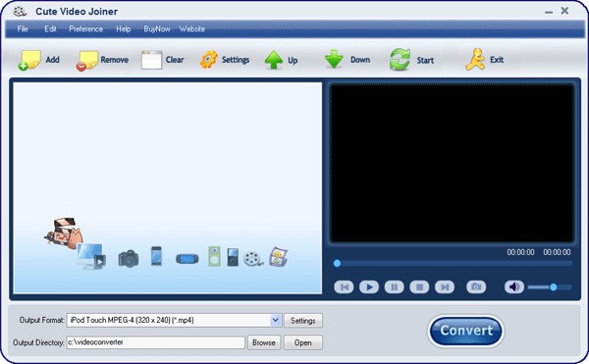Expand the Output Format dropdown arrow
The width and height of the screenshot is (589, 364).
coord(275,320)
